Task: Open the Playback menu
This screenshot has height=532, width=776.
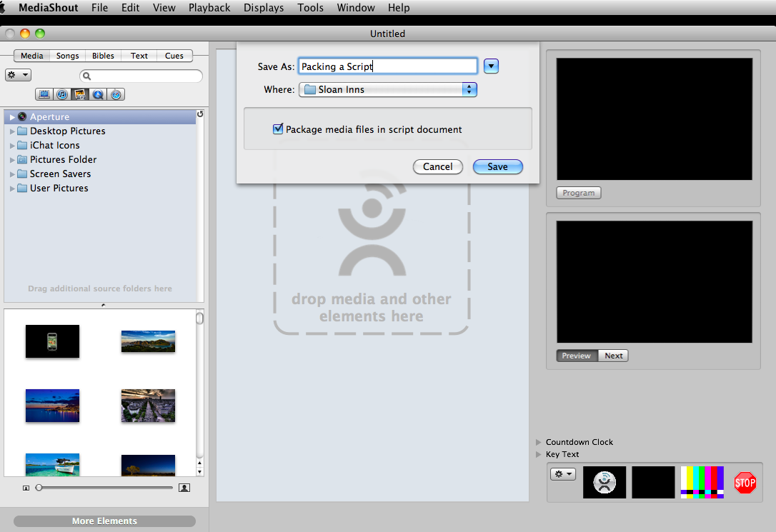Action: (209, 8)
